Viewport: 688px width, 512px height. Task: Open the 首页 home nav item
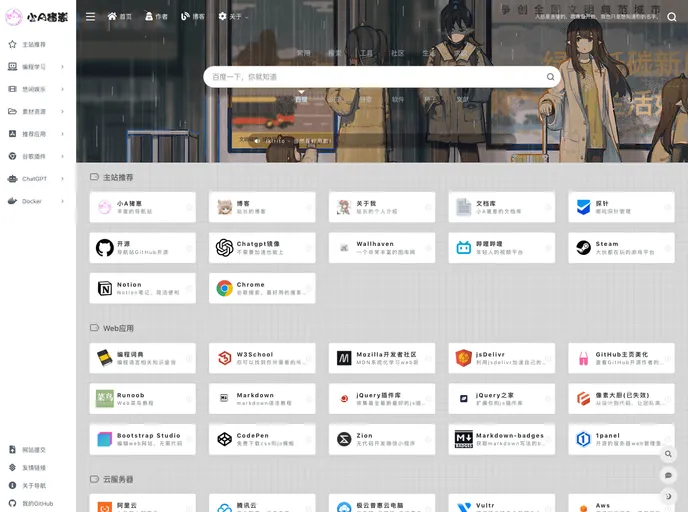(119, 17)
